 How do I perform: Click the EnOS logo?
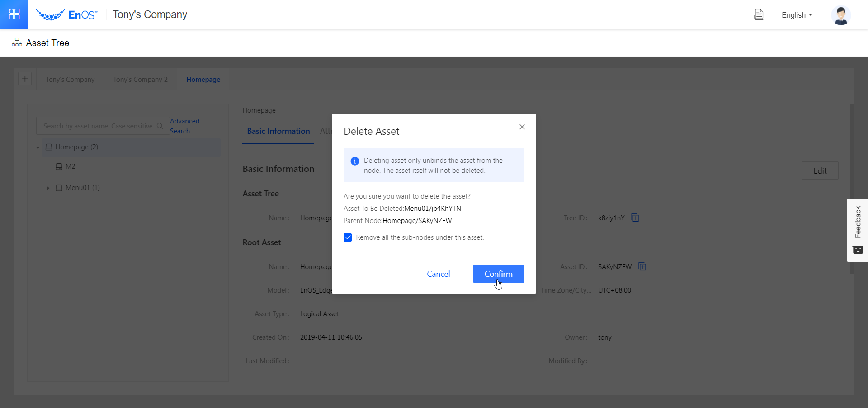tap(66, 15)
